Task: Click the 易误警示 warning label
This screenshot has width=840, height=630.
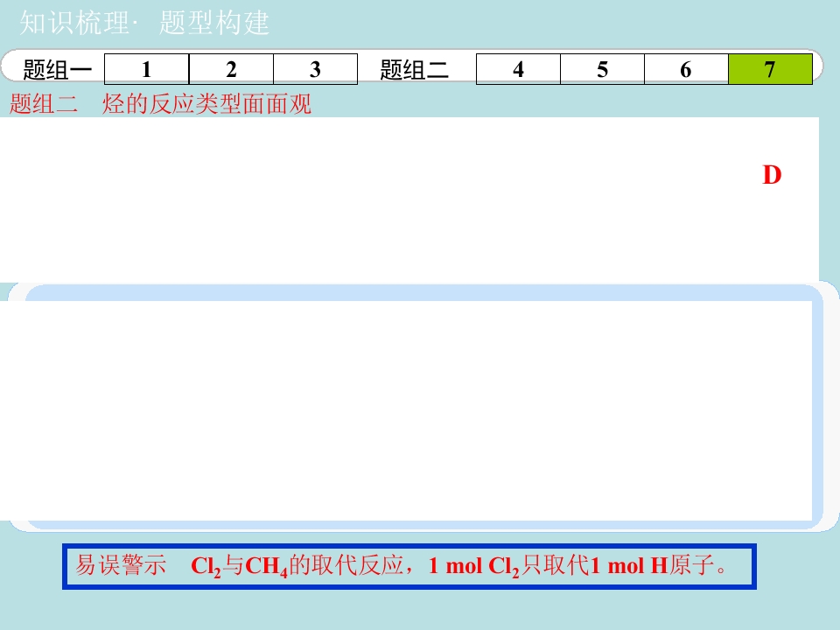Action: point(121,566)
